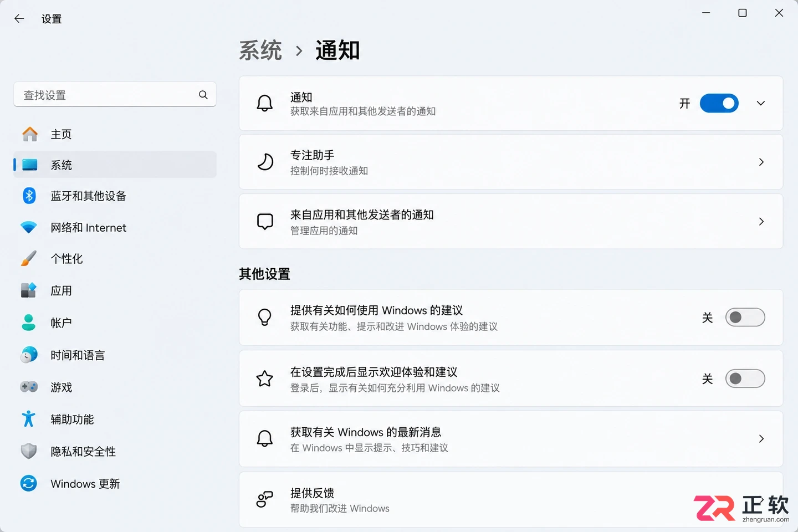Select 系统 in the sidebar
This screenshot has width=798, height=532.
coord(115,165)
